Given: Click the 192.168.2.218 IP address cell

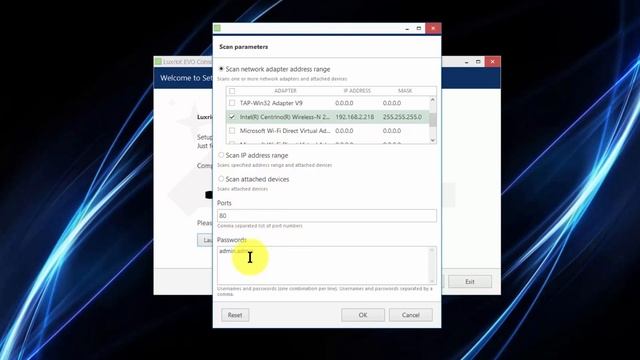Looking at the screenshot, I should (354, 117).
